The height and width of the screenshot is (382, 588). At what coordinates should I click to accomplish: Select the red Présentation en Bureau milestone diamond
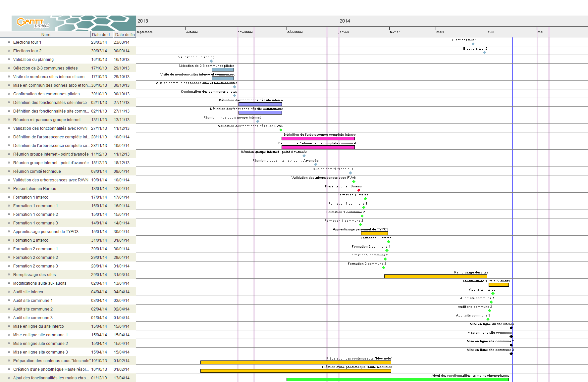[359, 190]
